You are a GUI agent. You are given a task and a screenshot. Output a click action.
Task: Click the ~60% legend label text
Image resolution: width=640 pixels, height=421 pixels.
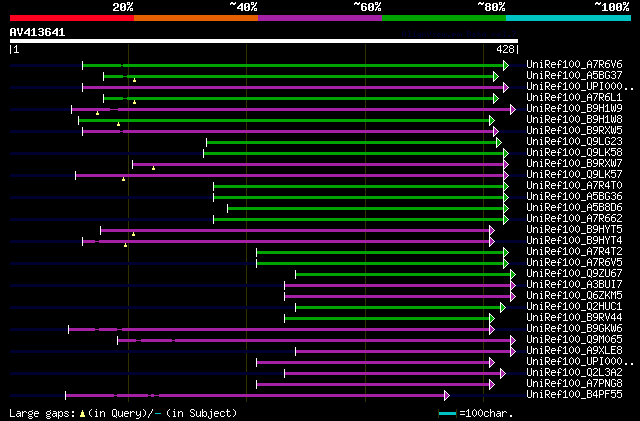tap(367, 7)
